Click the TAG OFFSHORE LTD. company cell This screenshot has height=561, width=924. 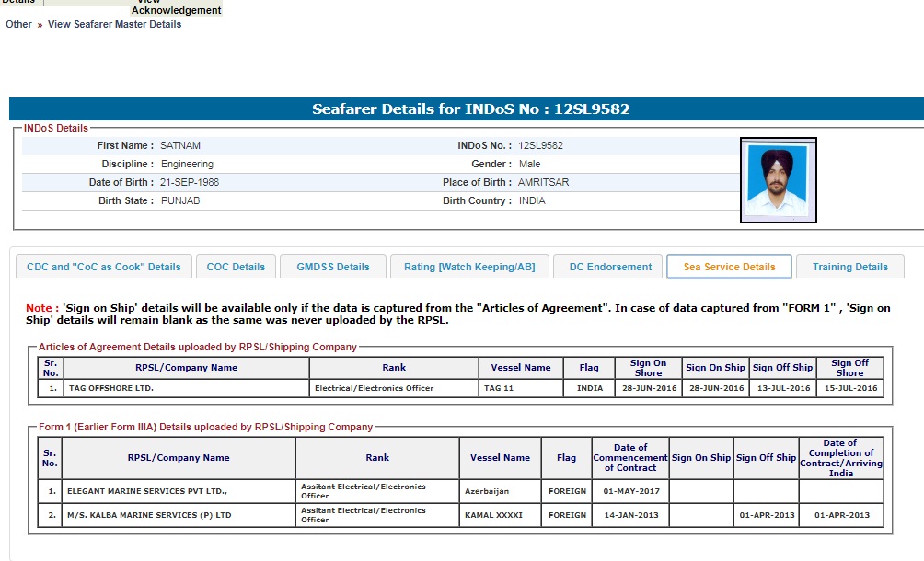tap(110, 388)
